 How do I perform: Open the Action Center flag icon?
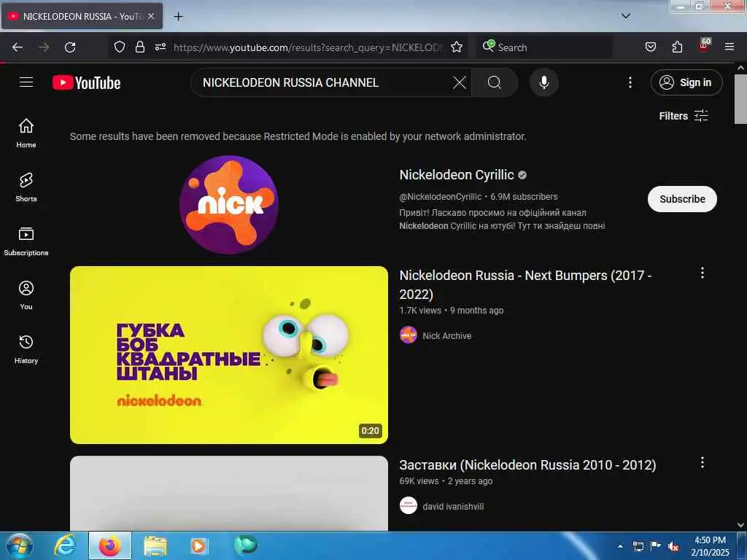click(656, 546)
